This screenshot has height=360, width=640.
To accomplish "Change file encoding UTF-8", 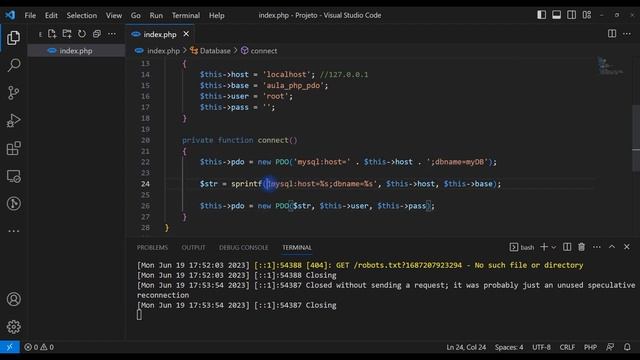I will tap(541, 347).
